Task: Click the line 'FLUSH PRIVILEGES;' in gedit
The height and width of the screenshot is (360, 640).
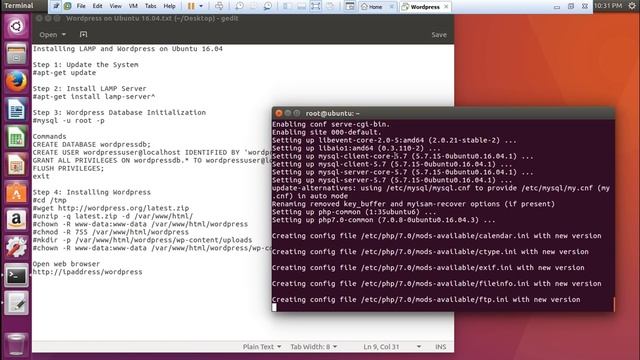Action: pos(69,169)
